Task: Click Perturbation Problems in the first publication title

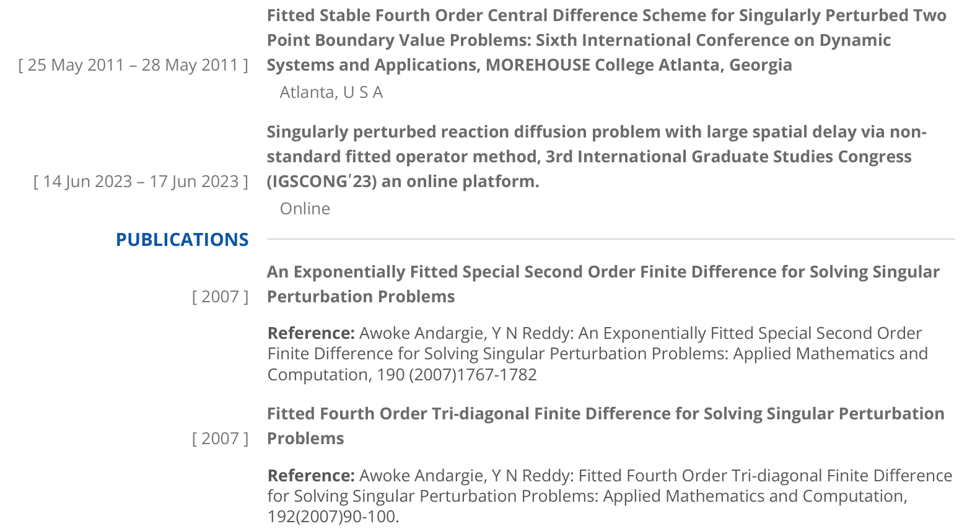Action: coord(361,297)
